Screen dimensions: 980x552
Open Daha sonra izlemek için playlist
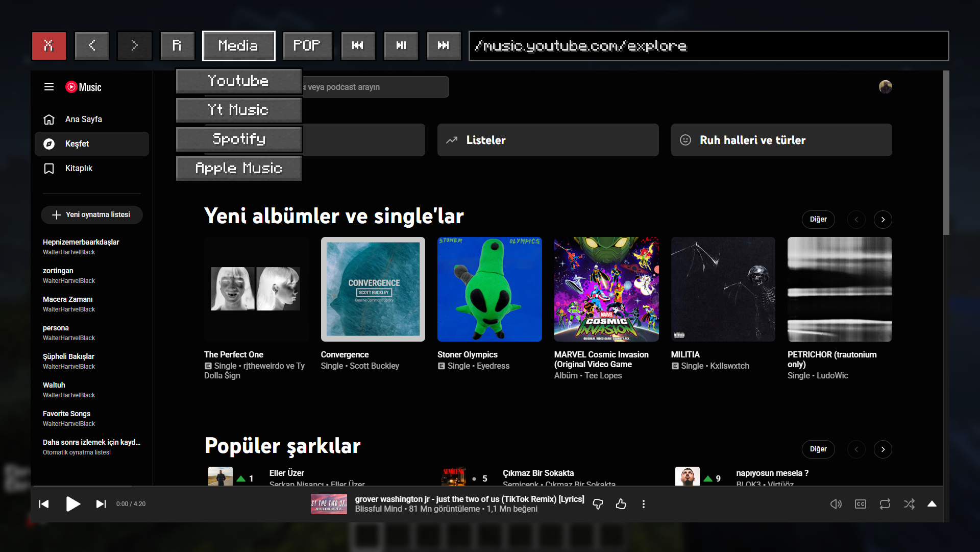(92, 447)
